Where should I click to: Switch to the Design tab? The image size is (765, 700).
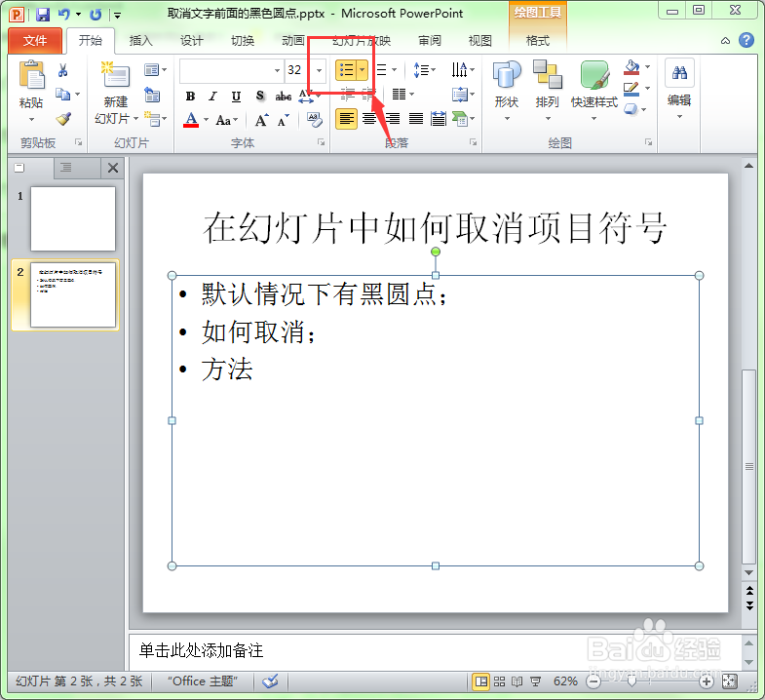pyautogui.click(x=191, y=41)
